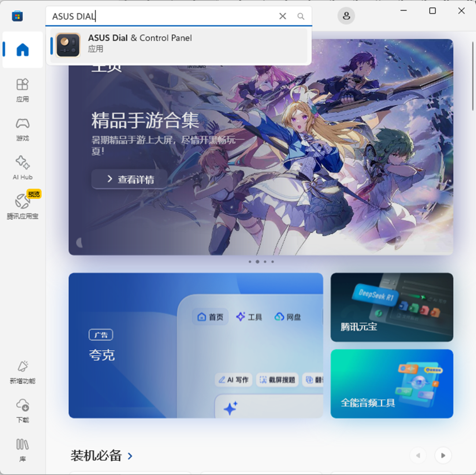Screen dimensions: 476x475
Task: Click the Microsoft Store logo icon
Action: tap(17, 16)
